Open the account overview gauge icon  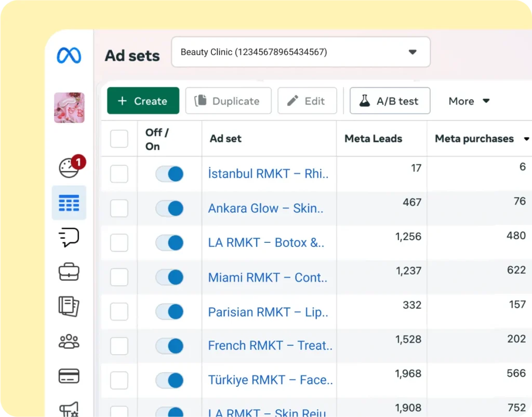pyautogui.click(x=69, y=168)
